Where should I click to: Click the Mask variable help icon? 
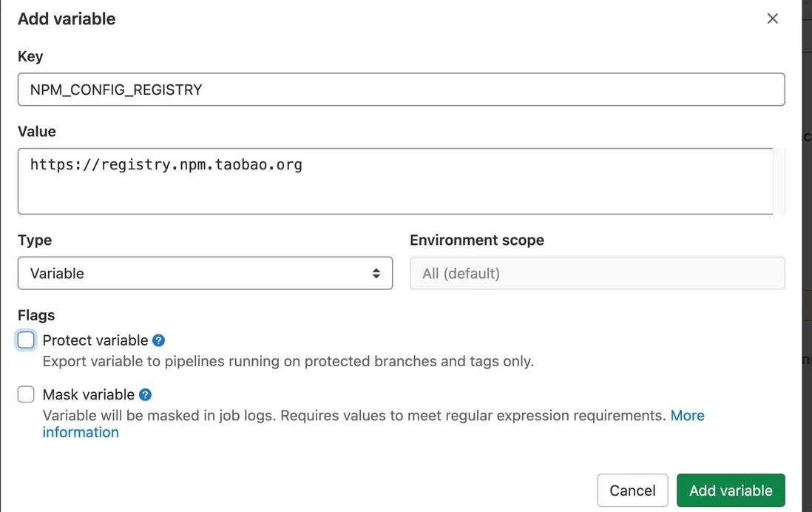145,394
